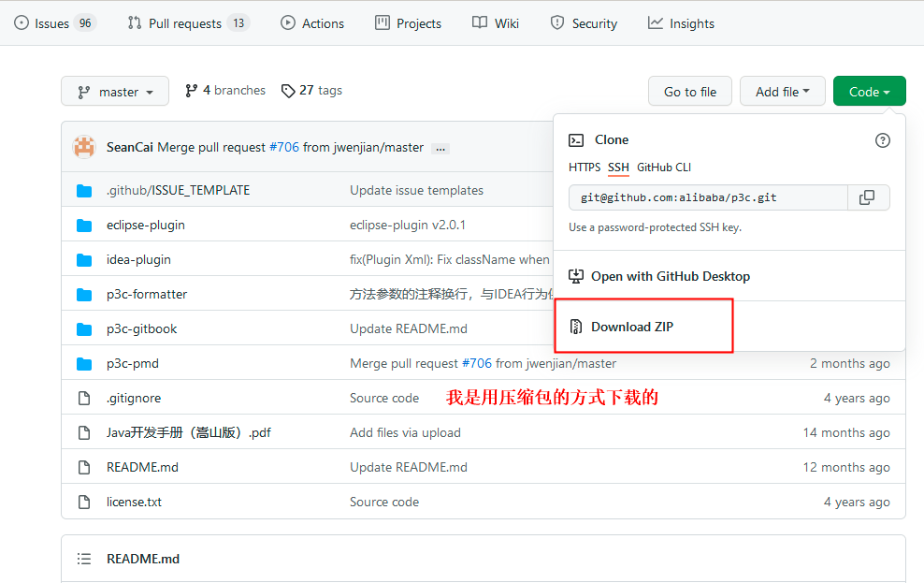The height and width of the screenshot is (583, 924).
Task: Open p3c-gitbook 'Update README.md' commit message
Action: [409, 329]
